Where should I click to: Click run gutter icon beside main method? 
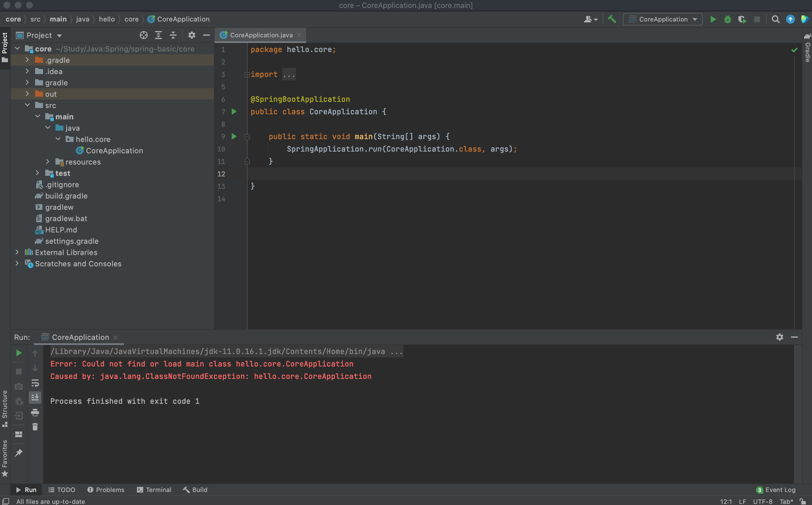click(x=234, y=136)
